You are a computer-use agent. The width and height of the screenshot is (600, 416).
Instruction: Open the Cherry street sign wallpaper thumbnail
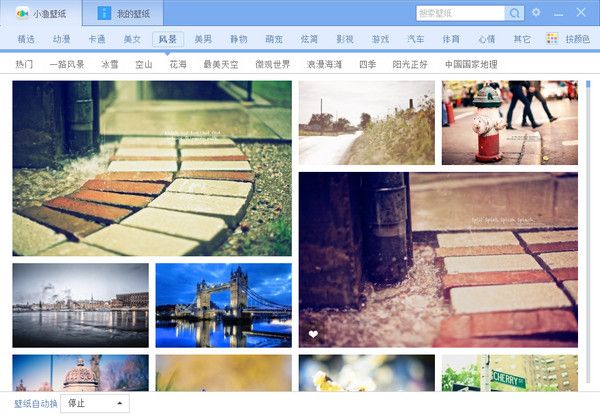coord(509,373)
